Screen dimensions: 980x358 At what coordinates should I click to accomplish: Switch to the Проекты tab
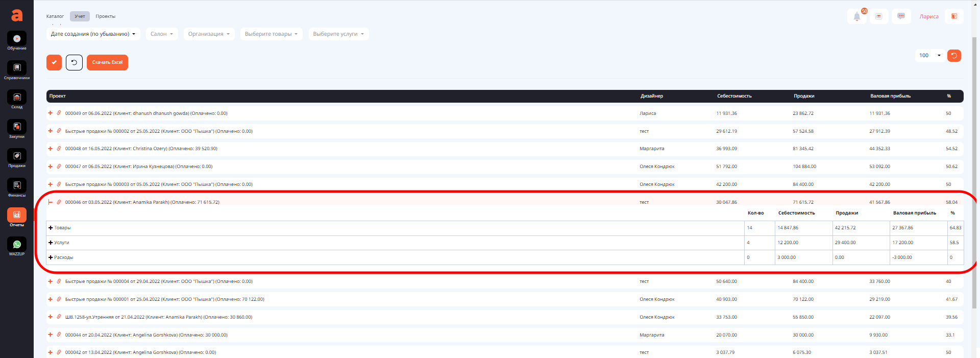click(105, 16)
